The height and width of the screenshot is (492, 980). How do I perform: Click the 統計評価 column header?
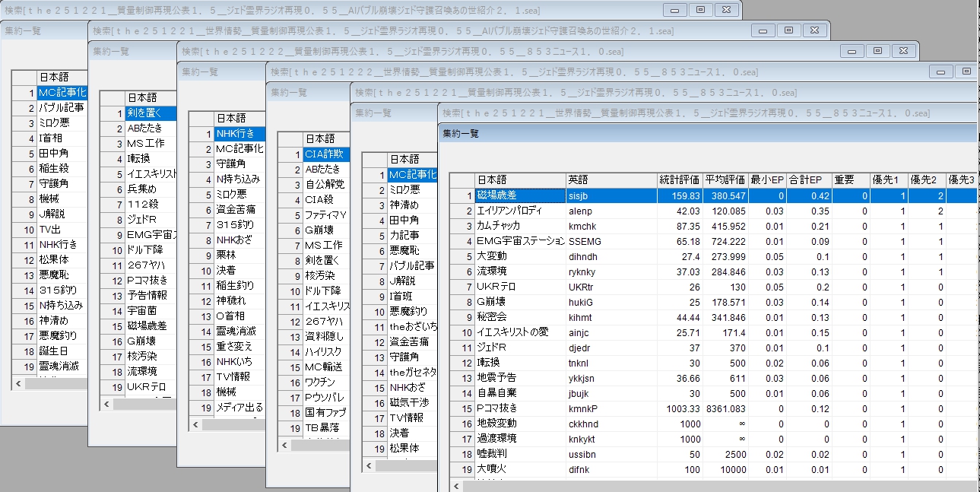coord(680,180)
